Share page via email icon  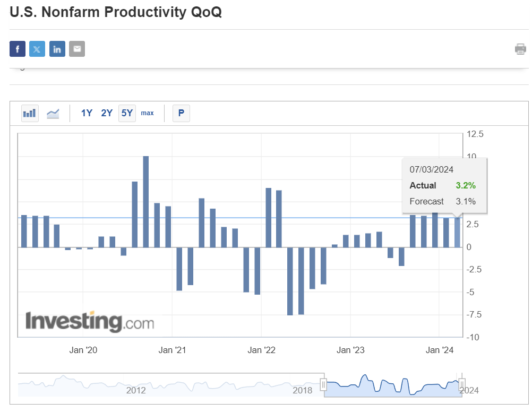click(x=77, y=49)
